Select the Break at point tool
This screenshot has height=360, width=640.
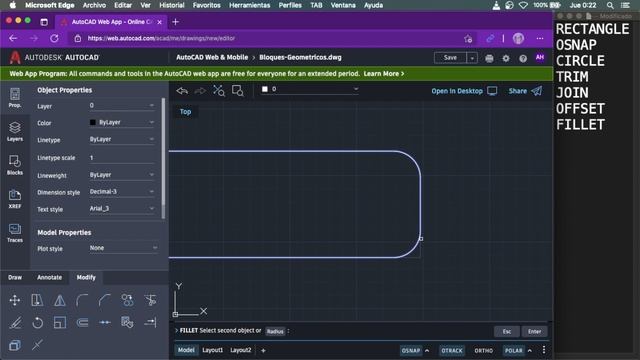tap(37, 345)
